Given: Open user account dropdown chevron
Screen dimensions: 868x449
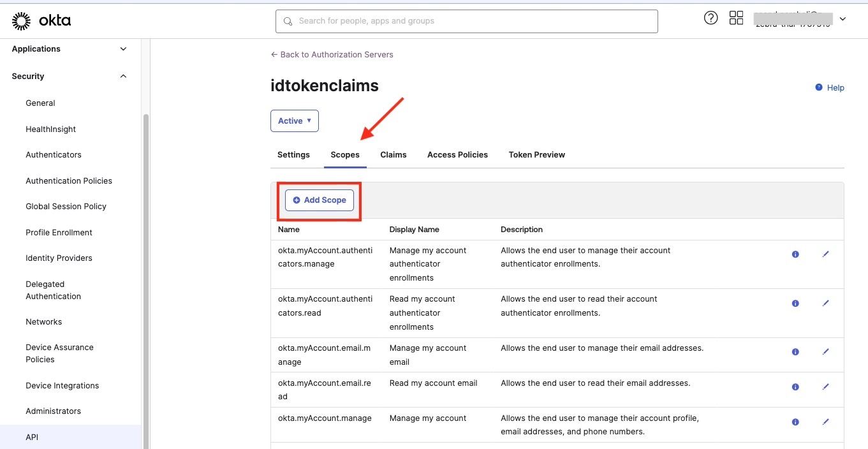Looking at the screenshot, I should pos(842,19).
